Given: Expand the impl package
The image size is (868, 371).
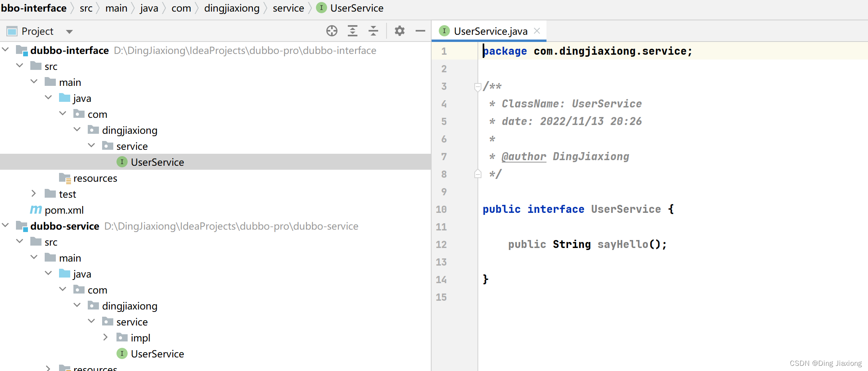Looking at the screenshot, I should pyautogui.click(x=106, y=337).
